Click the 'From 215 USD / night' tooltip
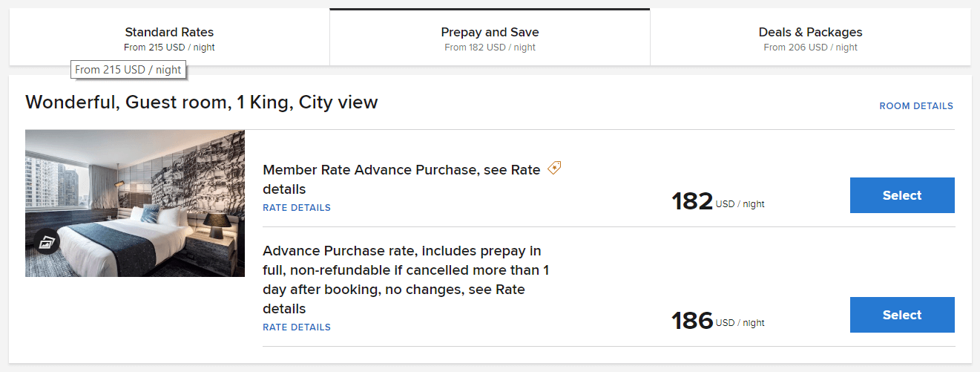 (128, 70)
